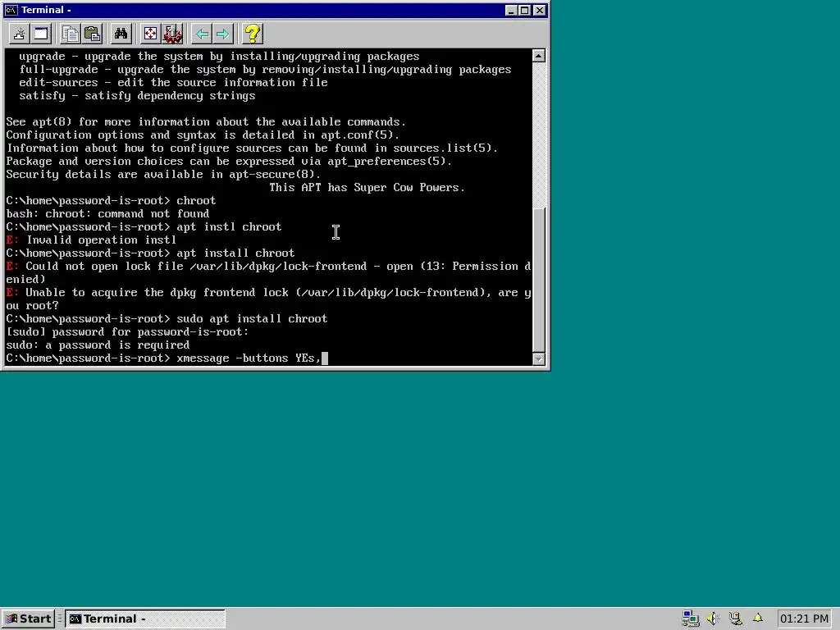This screenshot has height=630, width=840.
Task: Go to next tab with right arrow
Action: pos(223,34)
